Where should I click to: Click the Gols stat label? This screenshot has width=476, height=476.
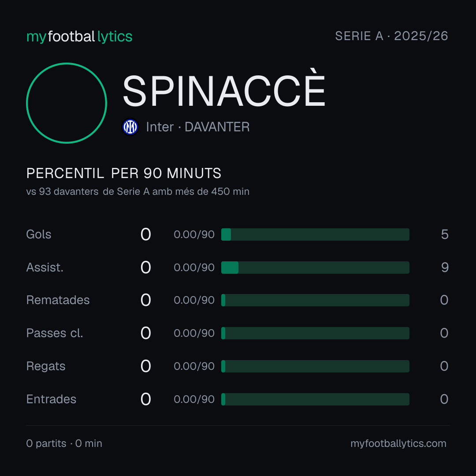38,234
